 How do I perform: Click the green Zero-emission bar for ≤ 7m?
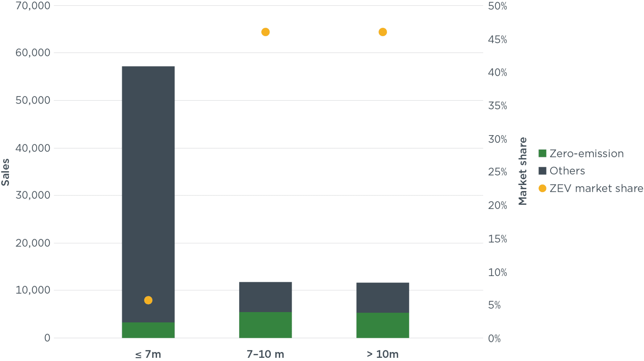point(148,330)
